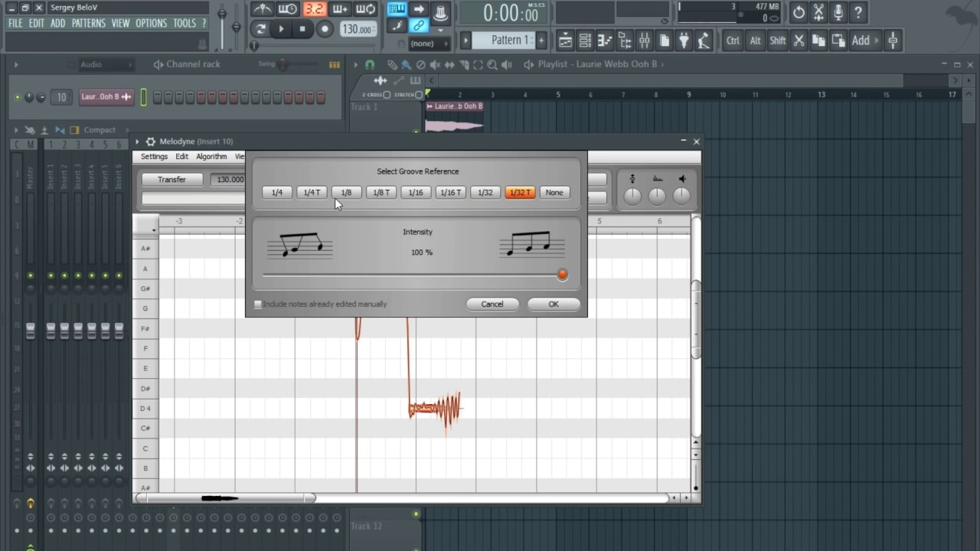Screen dimensions: 980x551
Task: Open the Channel rack view icon
Action: (585, 41)
